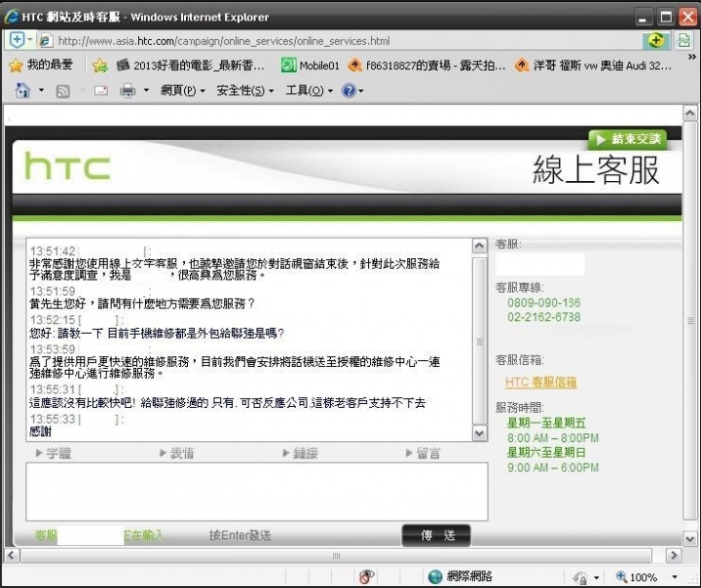Expand the 字體 font option
This screenshot has height=588, width=701.
[54, 454]
